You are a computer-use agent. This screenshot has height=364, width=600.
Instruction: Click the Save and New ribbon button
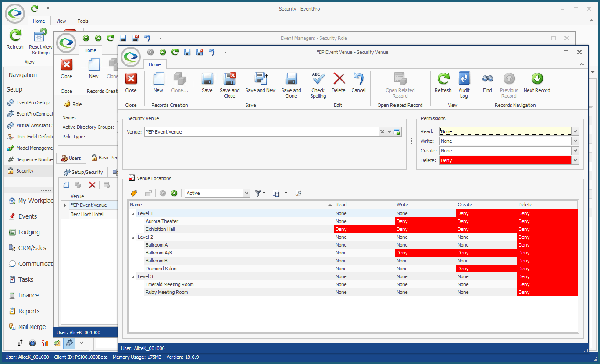261,82
